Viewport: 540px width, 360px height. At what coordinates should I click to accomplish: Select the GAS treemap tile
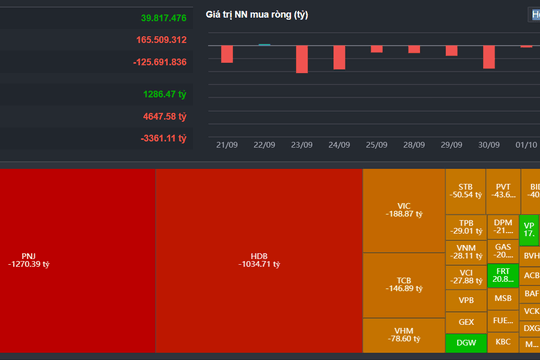[503, 251]
